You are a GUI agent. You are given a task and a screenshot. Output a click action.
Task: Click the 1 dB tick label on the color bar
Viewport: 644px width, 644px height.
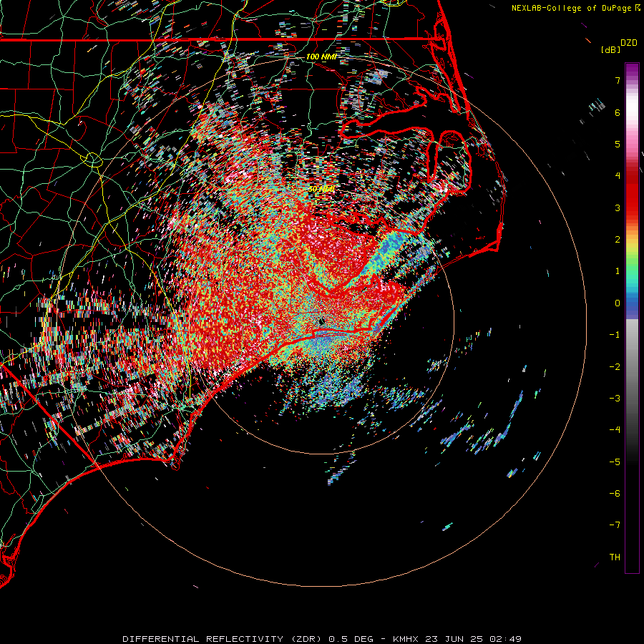tap(618, 271)
